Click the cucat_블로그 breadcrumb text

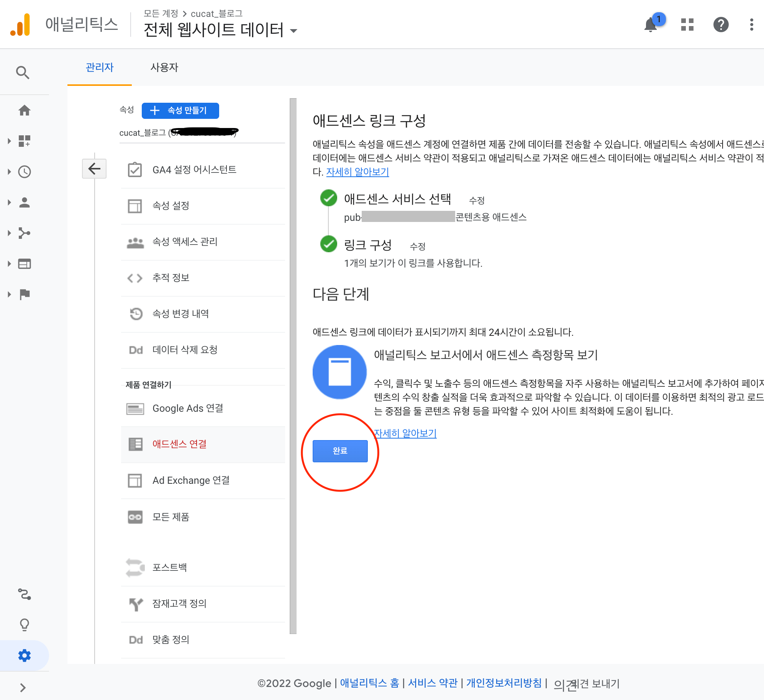216,13
